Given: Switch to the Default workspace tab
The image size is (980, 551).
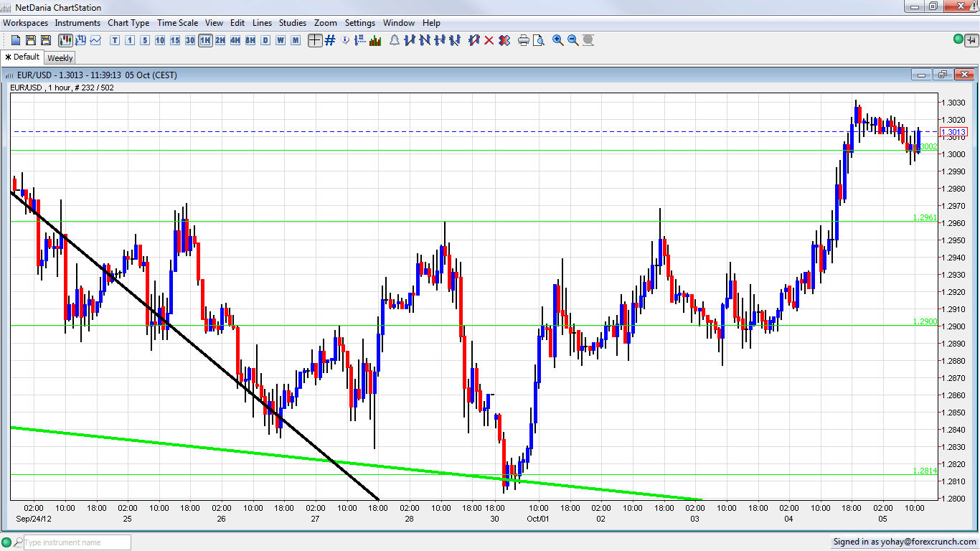Looking at the screenshot, I should point(22,57).
